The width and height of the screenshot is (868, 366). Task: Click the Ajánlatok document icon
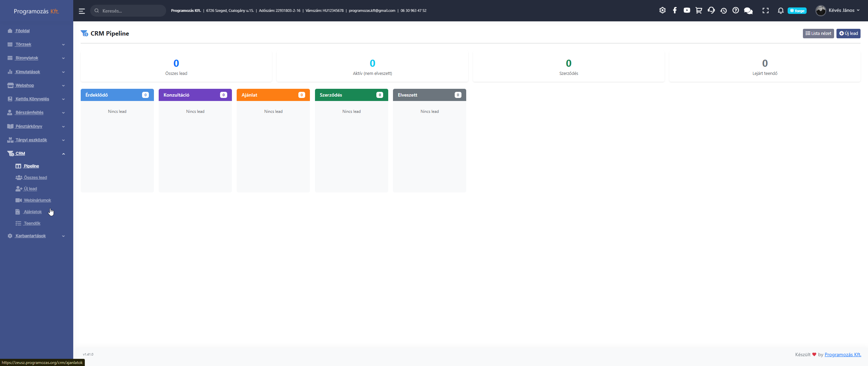[x=18, y=212]
